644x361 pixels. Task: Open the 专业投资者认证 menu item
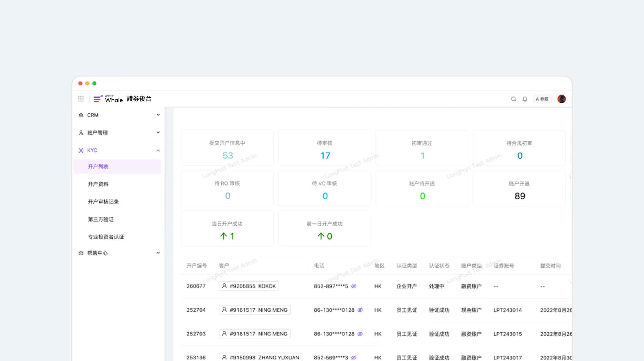(106, 237)
